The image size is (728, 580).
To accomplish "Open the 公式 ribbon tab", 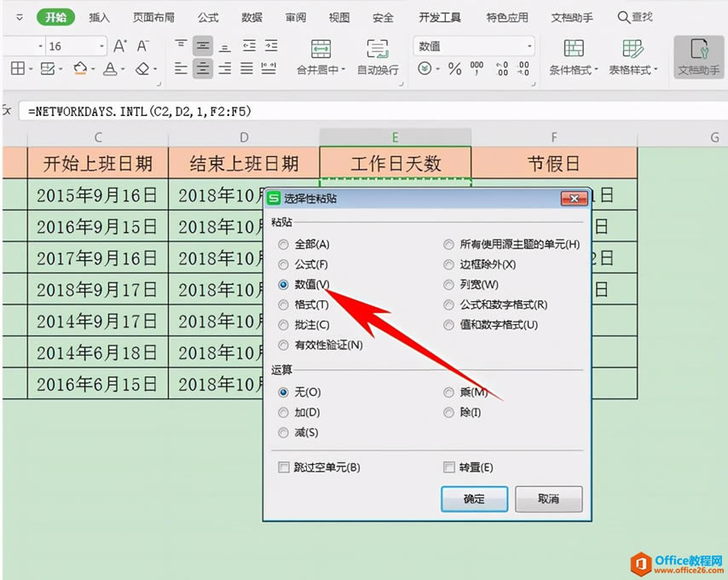I will coord(207,18).
